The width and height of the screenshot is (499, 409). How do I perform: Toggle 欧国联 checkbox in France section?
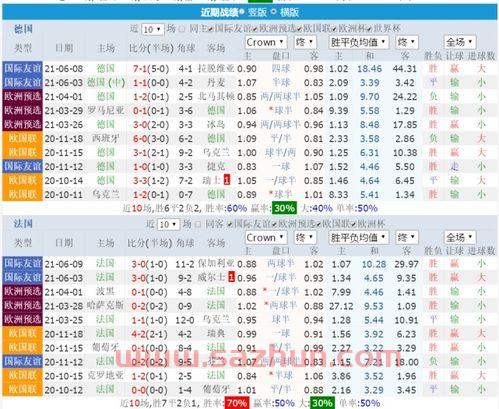[x=318, y=225]
